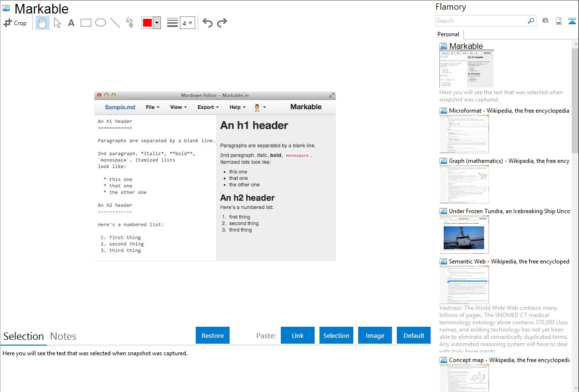Viewport: 579px width, 392px height.
Task: Open the File menu in Markable editor
Action: (153, 107)
